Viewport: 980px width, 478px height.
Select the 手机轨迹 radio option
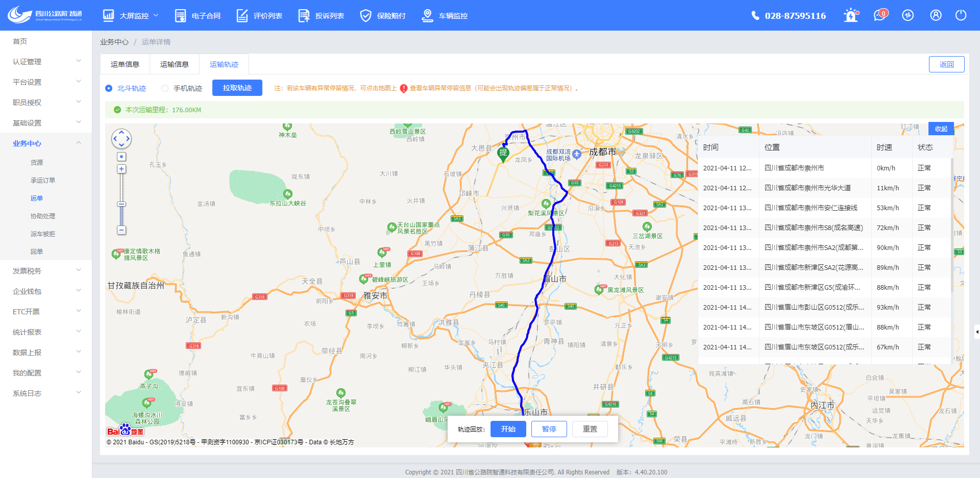(165, 88)
